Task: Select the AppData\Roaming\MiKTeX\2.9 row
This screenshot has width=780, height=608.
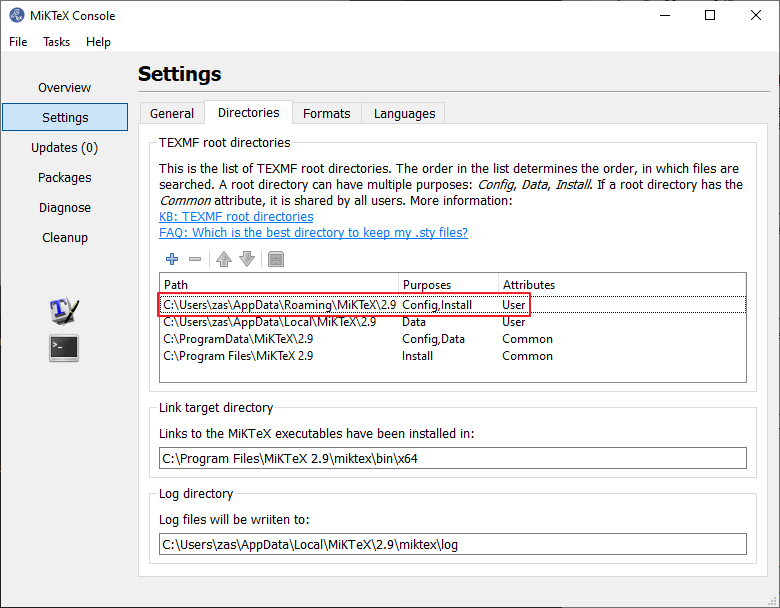Action: [453, 304]
